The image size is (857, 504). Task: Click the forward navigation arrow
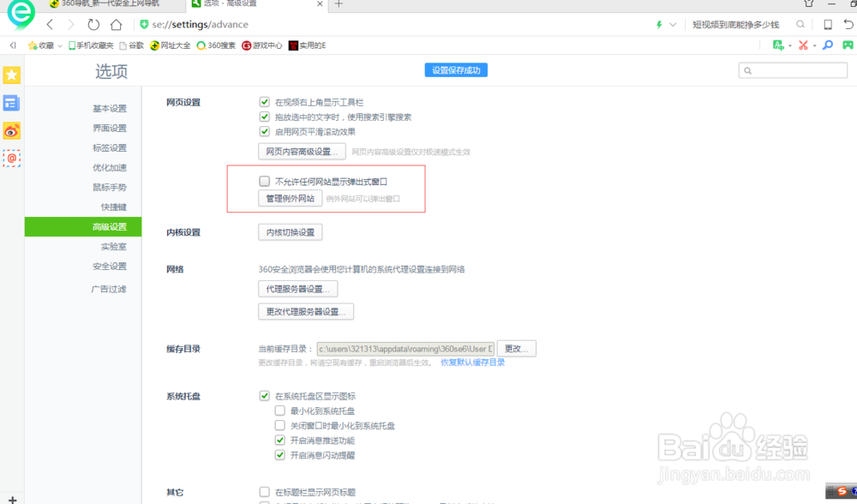coord(71,25)
